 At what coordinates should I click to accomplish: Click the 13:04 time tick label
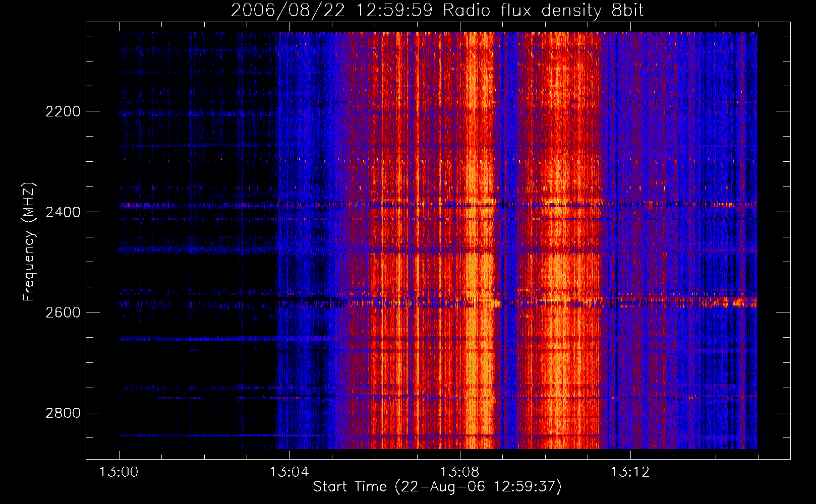[x=289, y=472]
